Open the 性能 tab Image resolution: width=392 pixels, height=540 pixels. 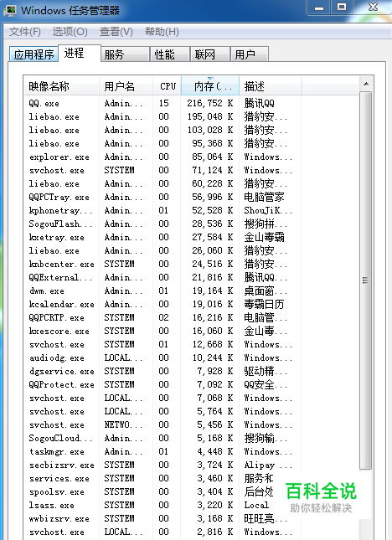click(x=170, y=54)
